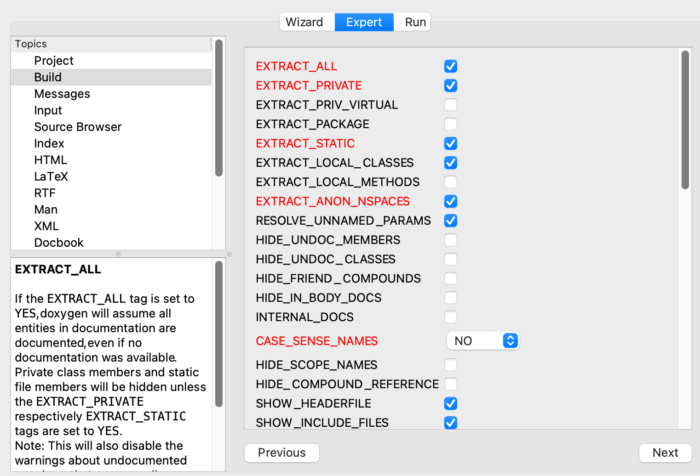Click the Next button
The width and height of the screenshot is (700, 476).
click(664, 453)
